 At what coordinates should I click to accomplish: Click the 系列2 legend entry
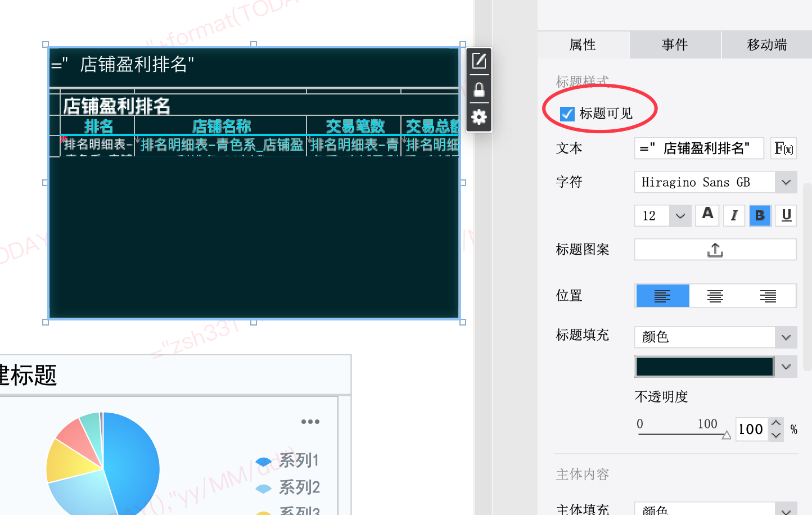pyautogui.click(x=288, y=487)
